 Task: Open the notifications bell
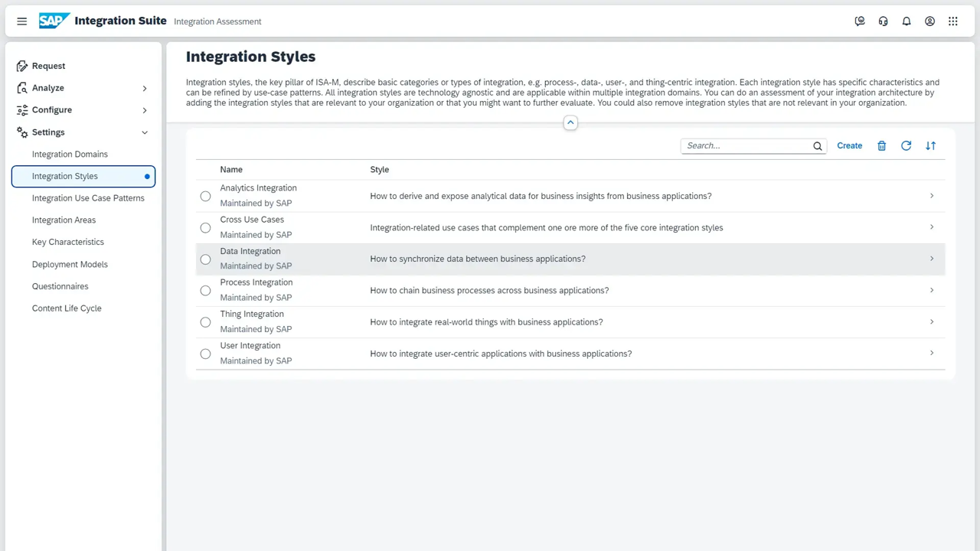click(906, 21)
